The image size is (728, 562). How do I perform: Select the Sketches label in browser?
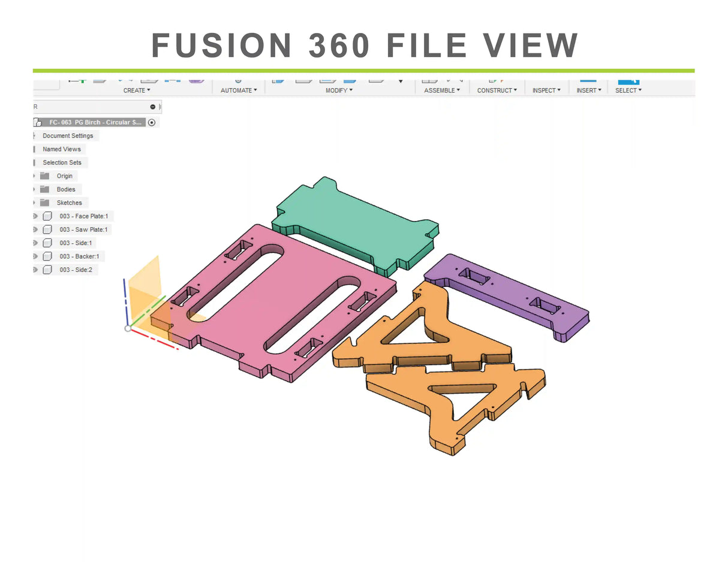(x=69, y=203)
